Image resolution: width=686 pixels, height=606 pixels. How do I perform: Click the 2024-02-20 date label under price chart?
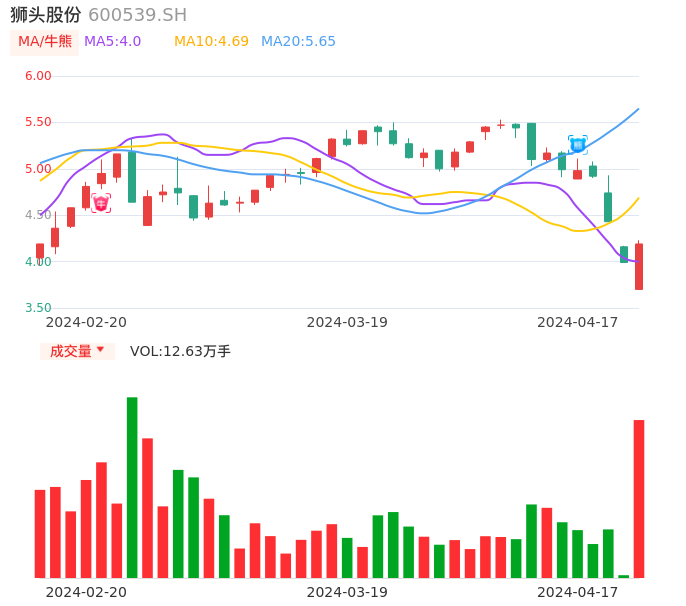(x=87, y=322)
